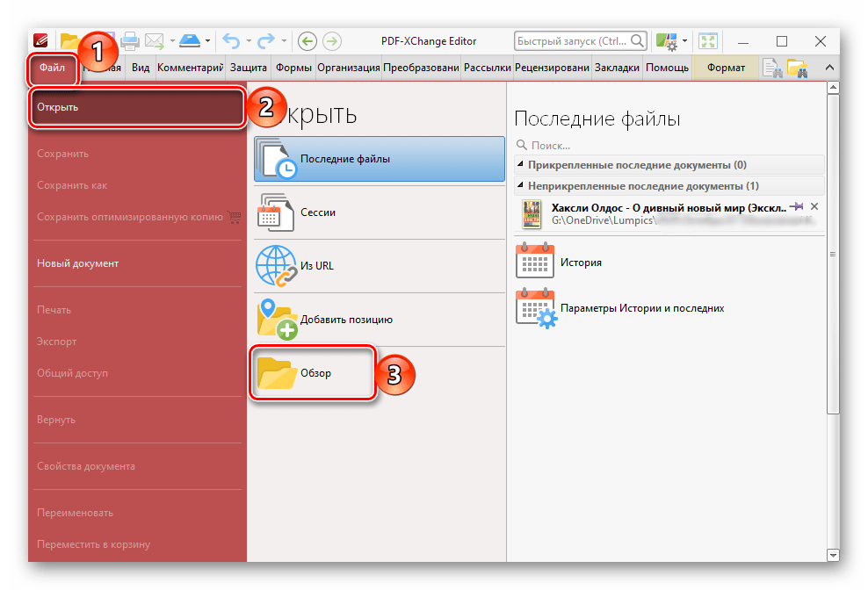The height and width of the screenshot is (590, 868).
Task: Switch to the Формы tab
Action: [293, 68]
